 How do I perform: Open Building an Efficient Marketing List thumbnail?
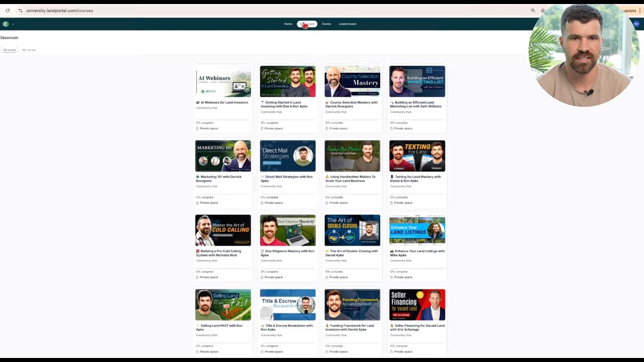pos(417,81)
